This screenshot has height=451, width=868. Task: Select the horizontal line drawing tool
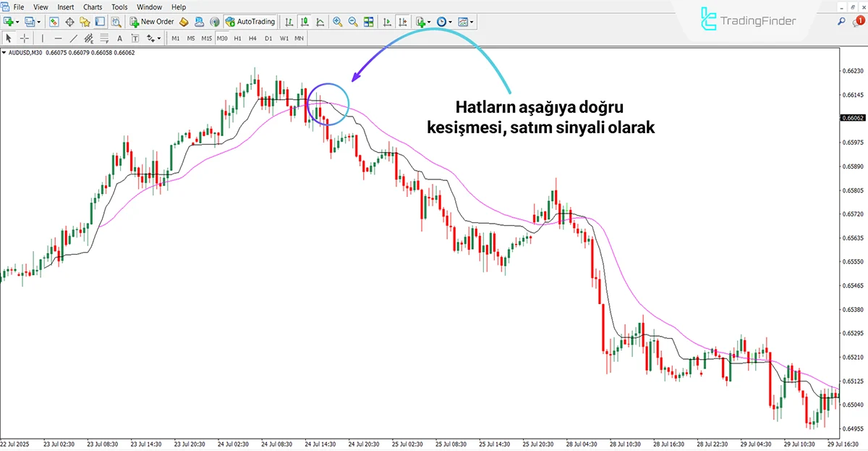[x=58, y=38]
